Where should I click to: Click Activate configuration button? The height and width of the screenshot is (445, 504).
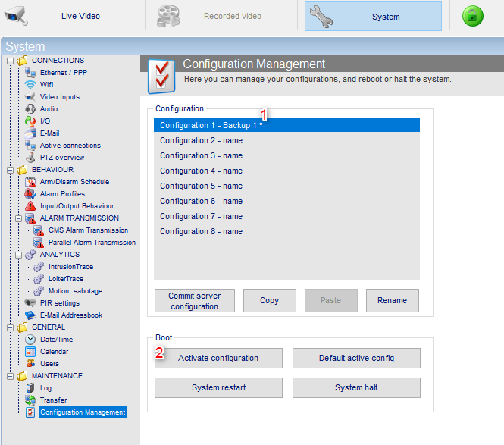coord(218,358)
